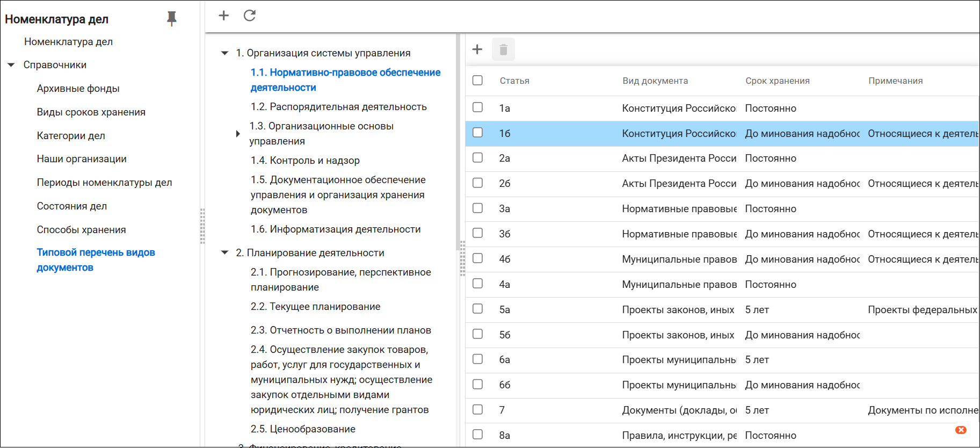Add a new record with the table plus icon
This screenshot has height=448, width=980.
click(x=477, y=49)
